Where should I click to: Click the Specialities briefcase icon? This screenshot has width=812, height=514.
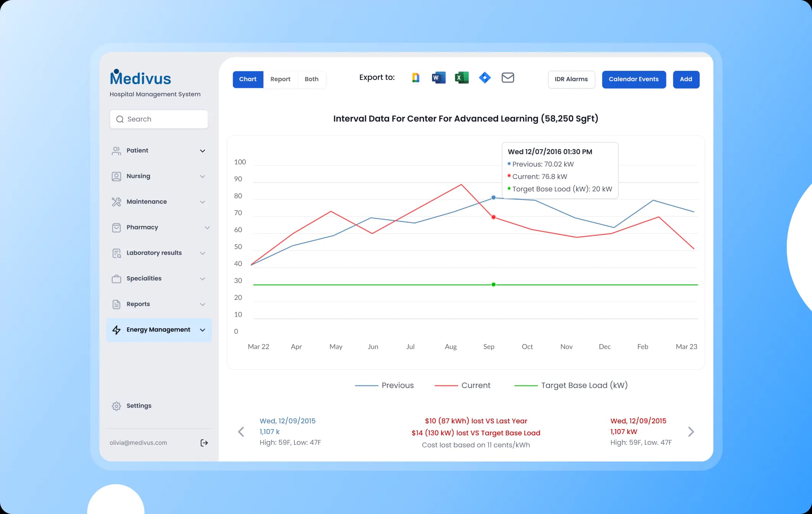116,279
